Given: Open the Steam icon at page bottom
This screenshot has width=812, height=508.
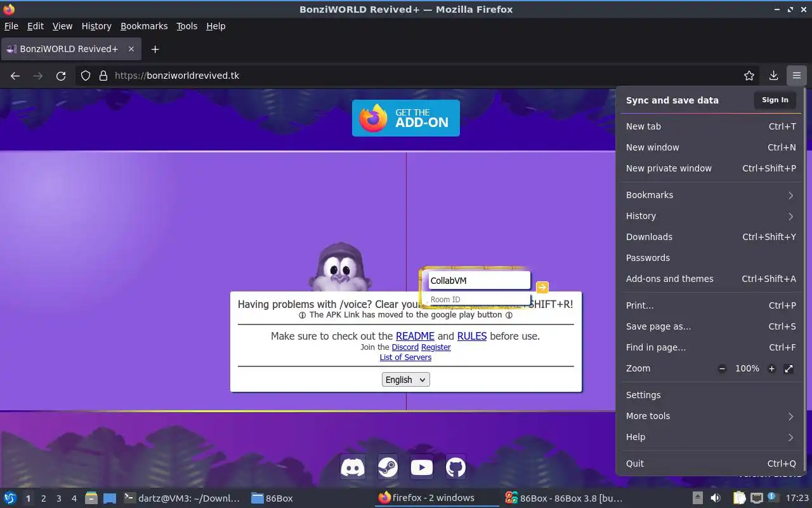Looking at the screenshot, I should [x=388, y=468].
